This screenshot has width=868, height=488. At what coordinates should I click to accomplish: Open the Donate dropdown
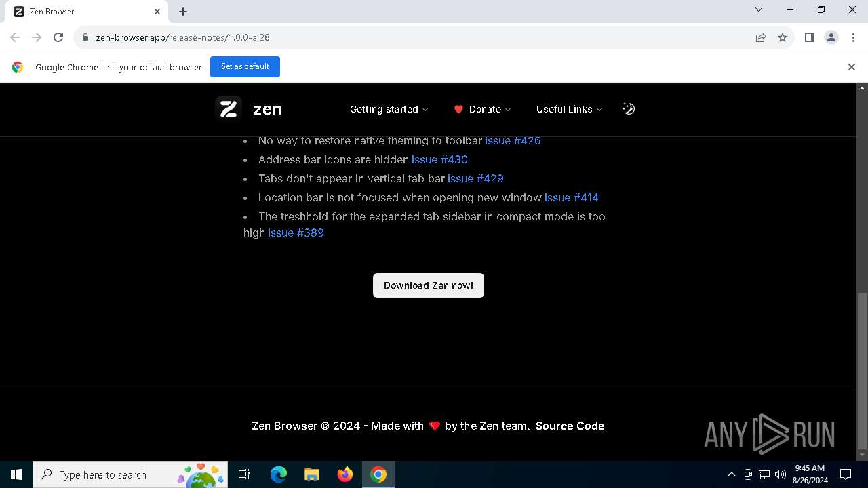coord(482,109)
